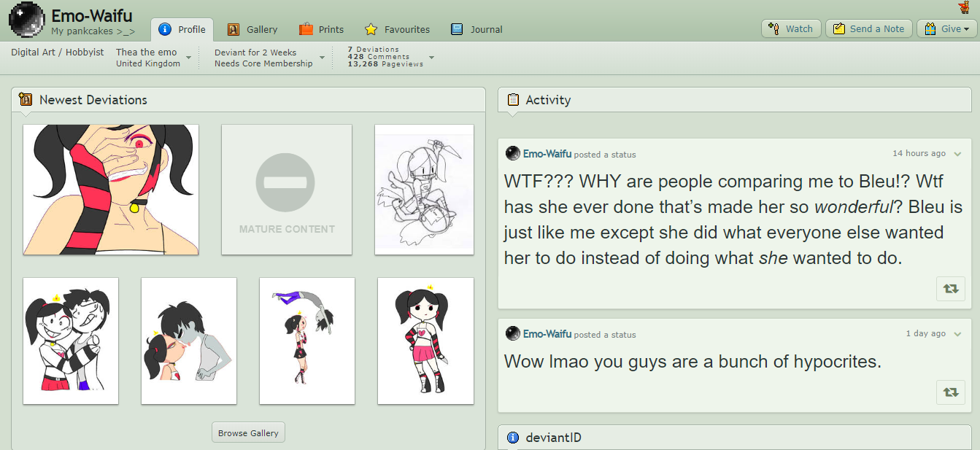Viewport: 980px width, 450px height.
Task: Click Emo-Waifu link in 1 day ago post
Action: coord(547,334)
